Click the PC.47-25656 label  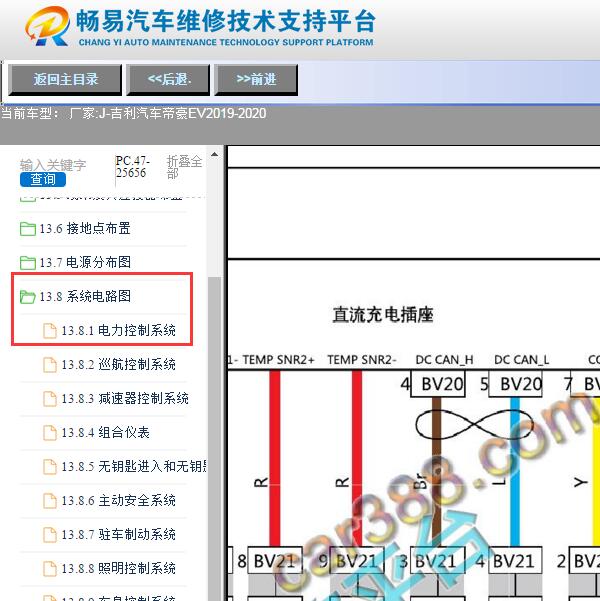(132, 167)
